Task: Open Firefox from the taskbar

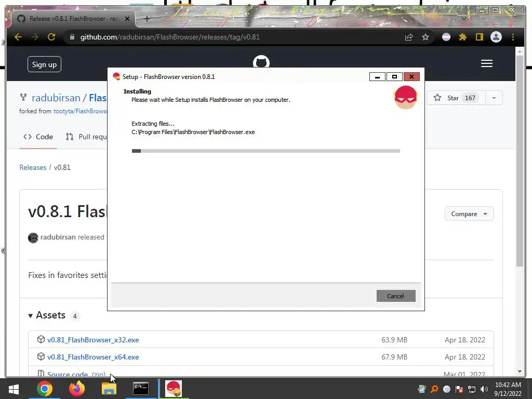Action: pyautogui.click(x=77, y=389)
